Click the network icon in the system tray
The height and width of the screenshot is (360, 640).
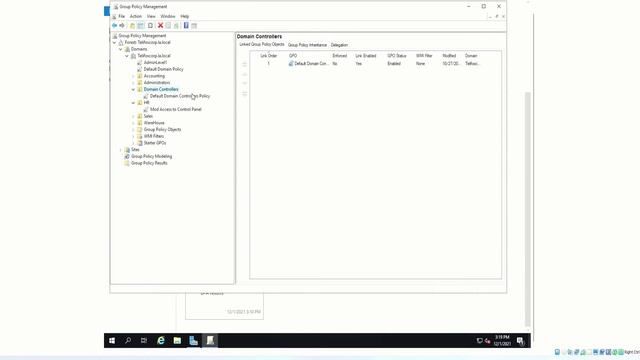480,341
